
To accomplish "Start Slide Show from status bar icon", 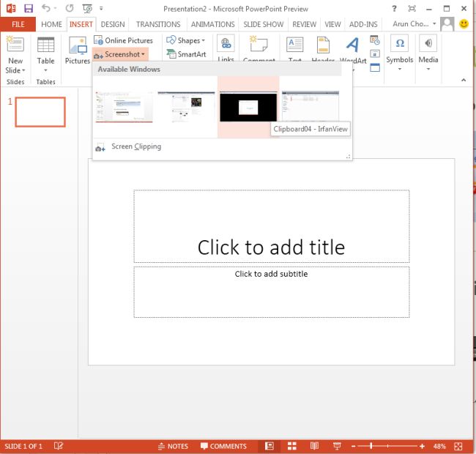I will (x=337, y=446).
